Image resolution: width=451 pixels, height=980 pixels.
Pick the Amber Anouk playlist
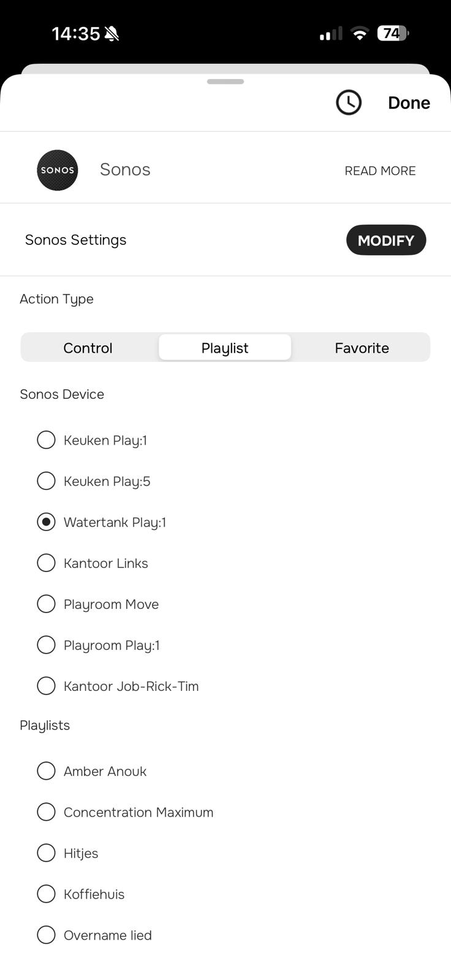point(46,771)
